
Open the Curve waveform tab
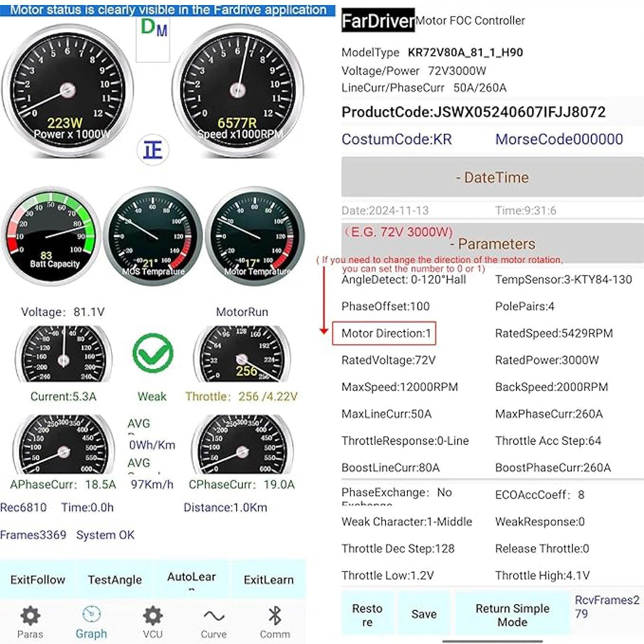click(214, 622)
